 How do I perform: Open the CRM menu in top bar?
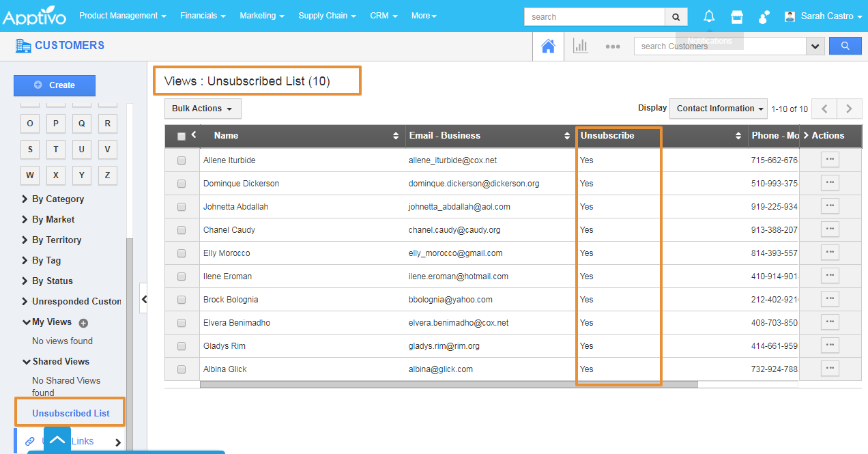(383, 16)
